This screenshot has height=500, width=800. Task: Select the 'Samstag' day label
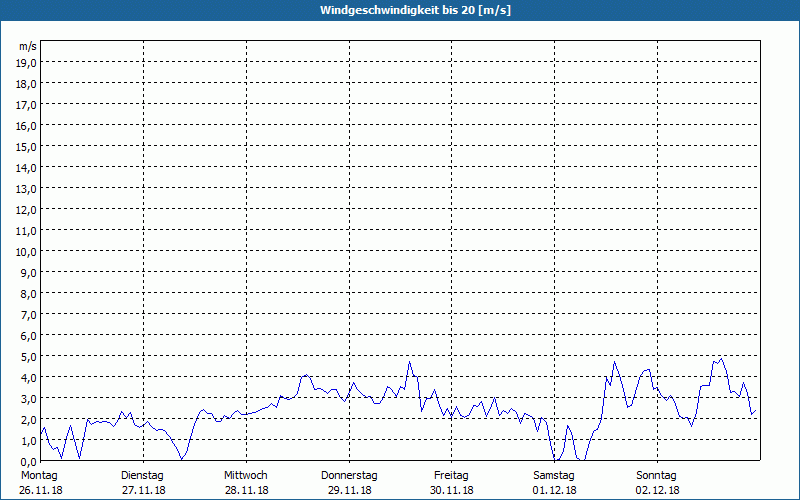coord(554,476)
